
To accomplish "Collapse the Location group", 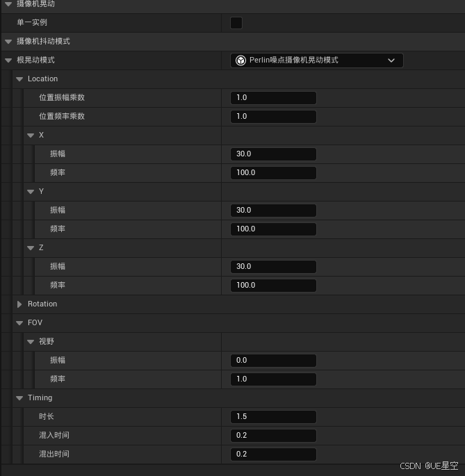I will tap(19, 79).
